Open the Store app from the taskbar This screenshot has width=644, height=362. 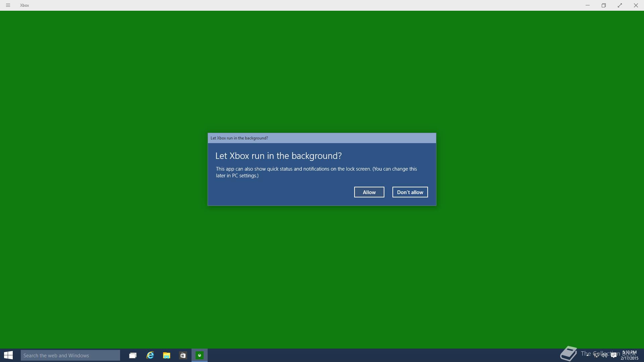(183, 355)
